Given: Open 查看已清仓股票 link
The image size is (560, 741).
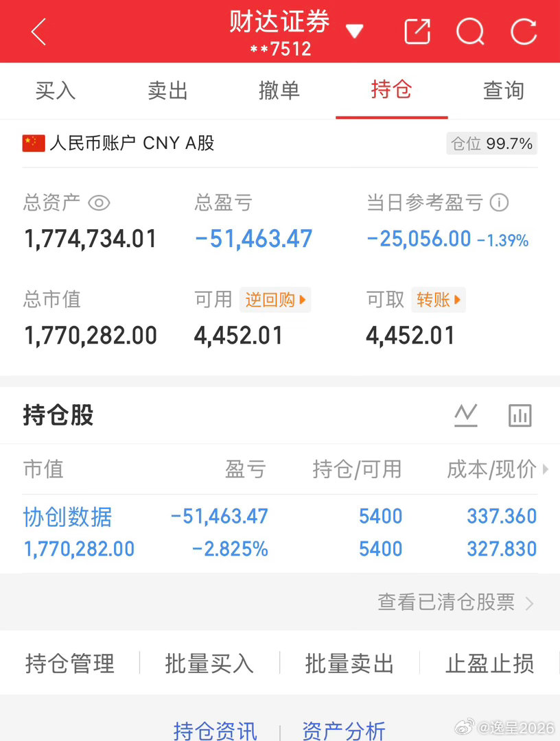Looking at the screenshot, I should [x=446, y=602].
